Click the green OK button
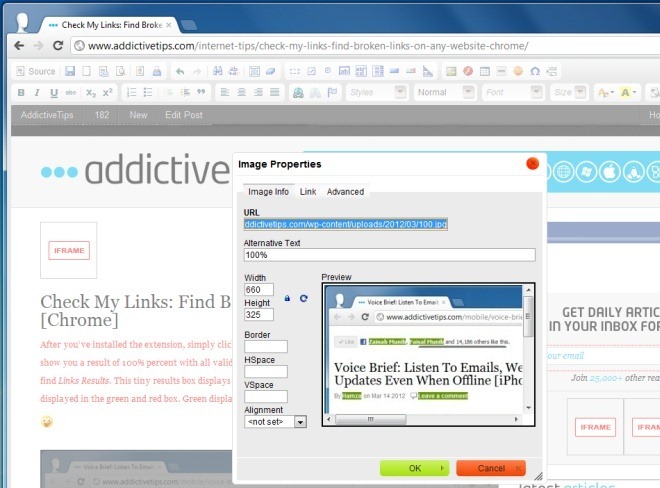This screenshot has height=488, width=660. 415,468
